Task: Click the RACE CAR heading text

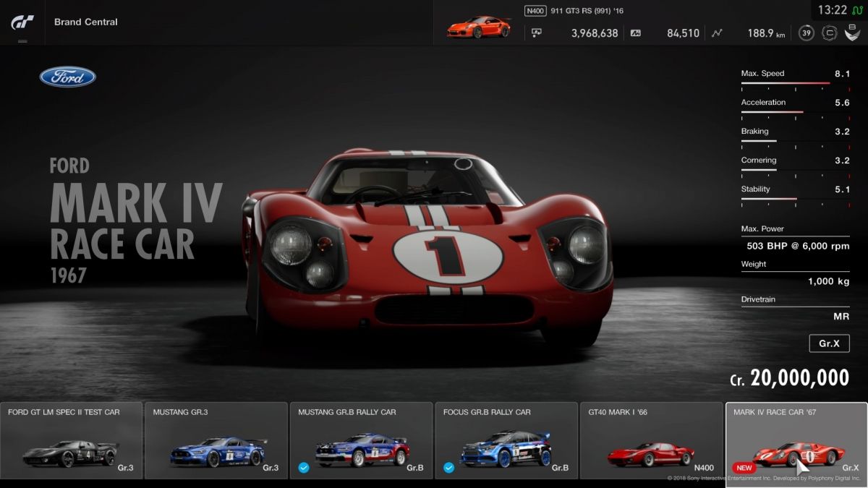Action: pos(122,244)
